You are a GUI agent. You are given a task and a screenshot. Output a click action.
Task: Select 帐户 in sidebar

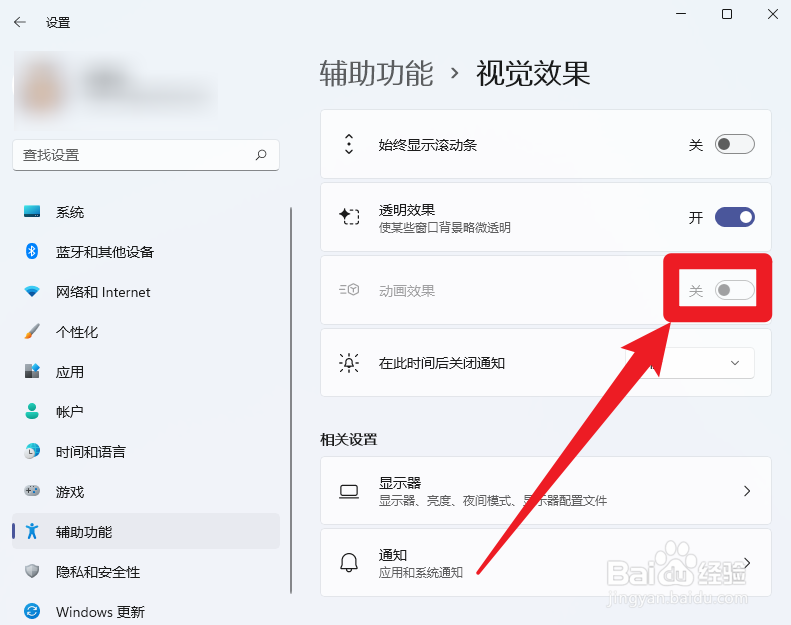146,411
